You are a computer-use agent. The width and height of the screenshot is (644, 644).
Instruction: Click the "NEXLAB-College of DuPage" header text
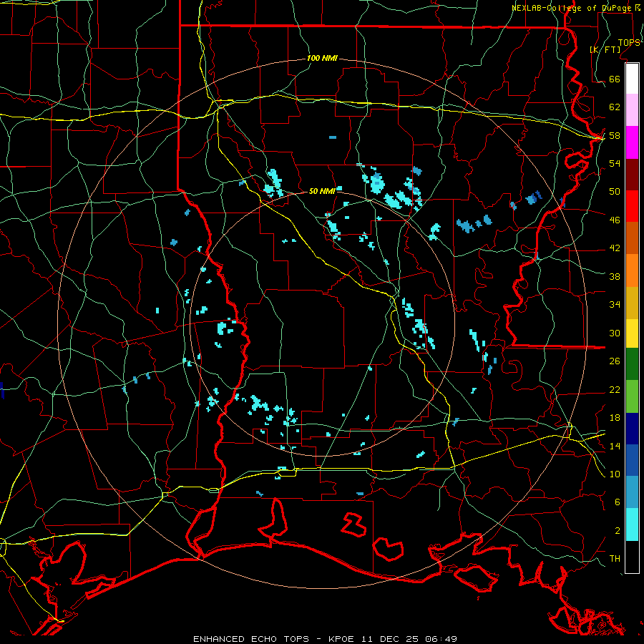pyautogui.click(x=572, y=8)
